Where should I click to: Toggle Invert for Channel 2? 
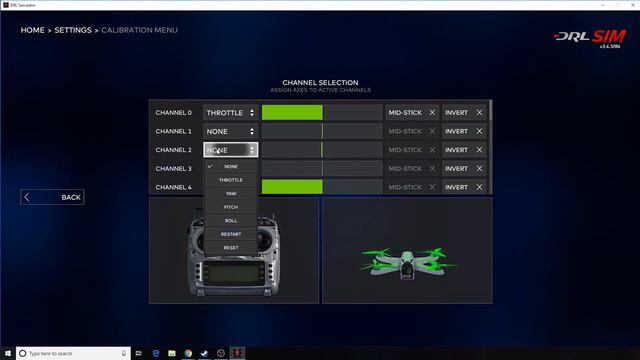tap(464, 150)
